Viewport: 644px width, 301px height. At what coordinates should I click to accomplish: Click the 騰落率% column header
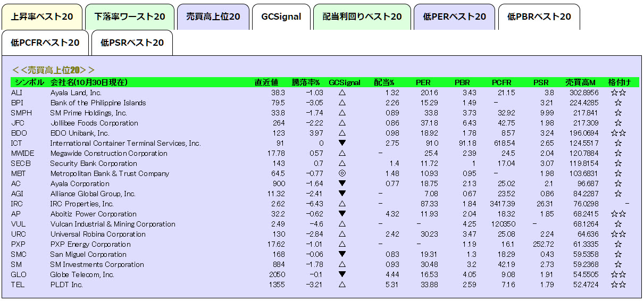[306, 82]
